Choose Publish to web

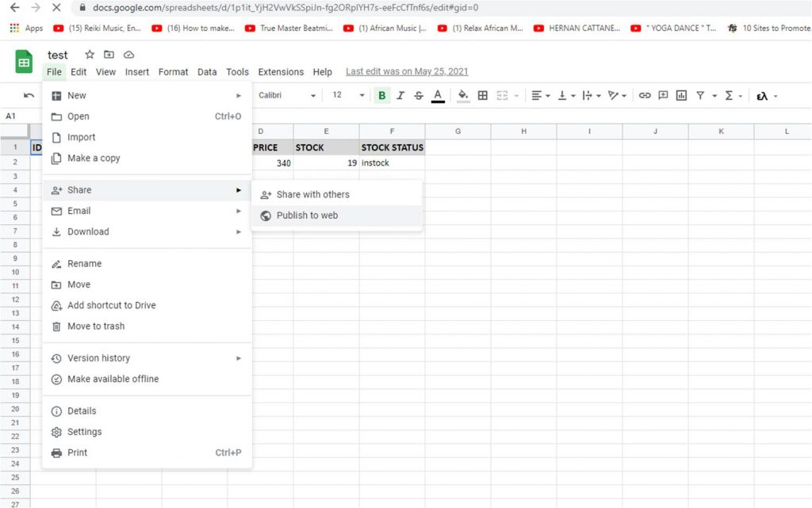(x=336, y=216)
